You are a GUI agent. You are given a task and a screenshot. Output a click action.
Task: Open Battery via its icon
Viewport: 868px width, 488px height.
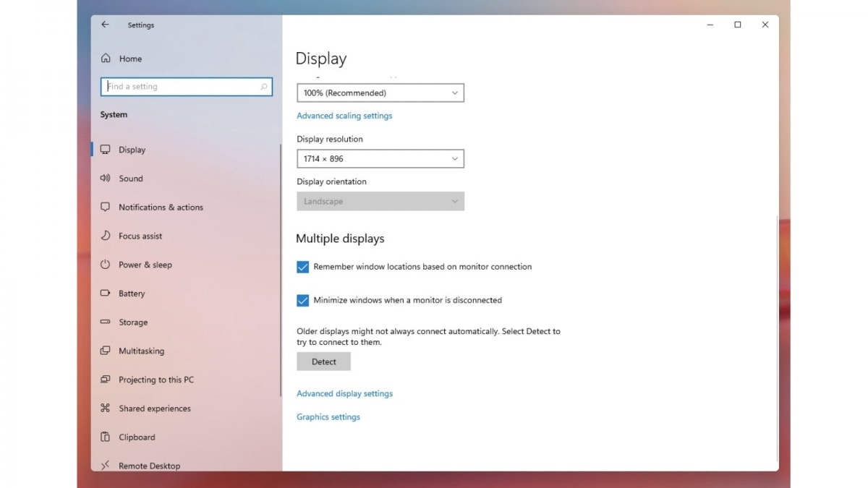point(106,294)
